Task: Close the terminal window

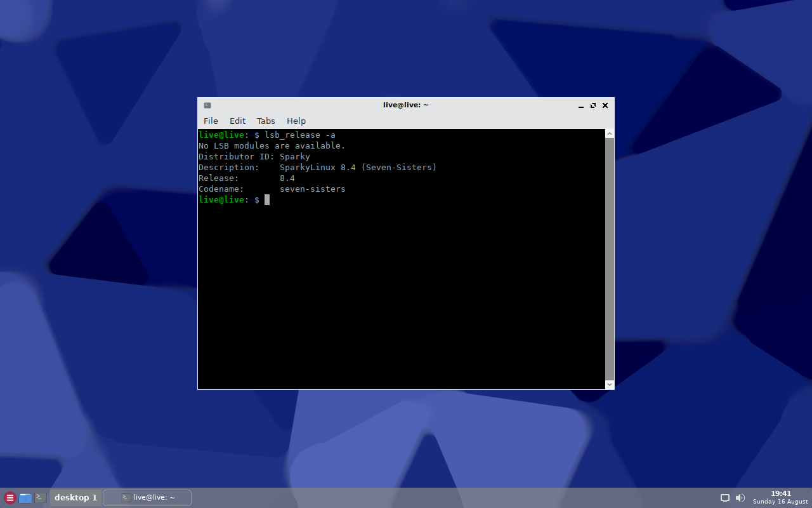Action: pos(605,105)
